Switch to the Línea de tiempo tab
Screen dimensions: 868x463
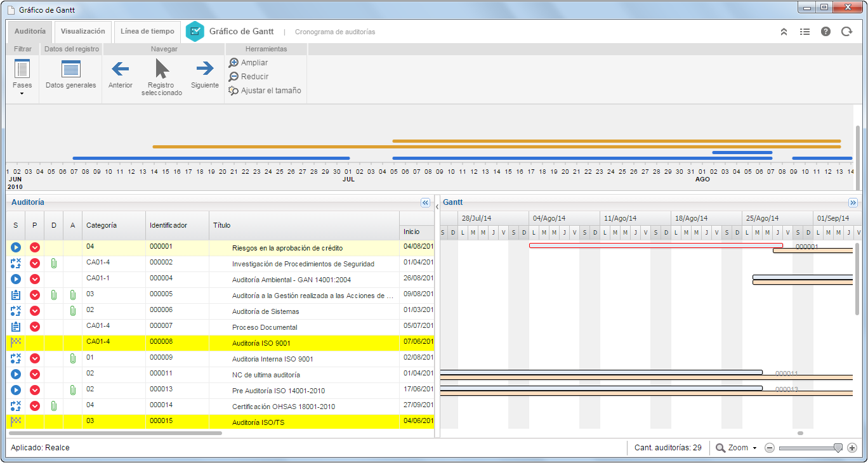click(147, 32)
